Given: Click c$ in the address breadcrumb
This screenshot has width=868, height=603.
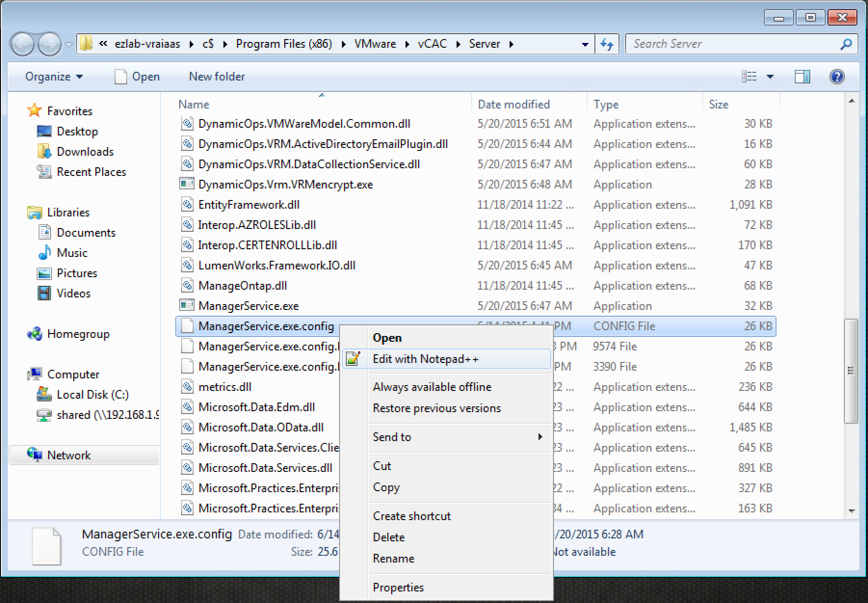Looking at the screenshot, I should point(208,44).
